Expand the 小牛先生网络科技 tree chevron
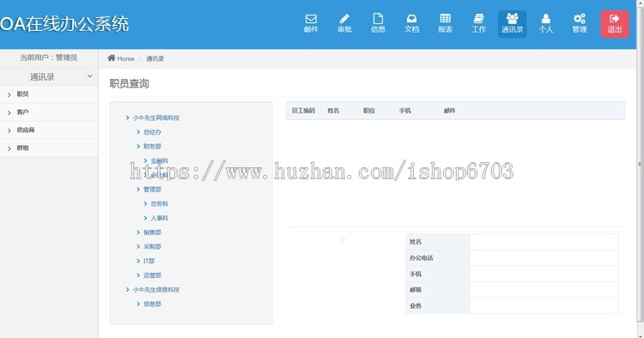Screen dimensions: 644x338 coord(127,118)
